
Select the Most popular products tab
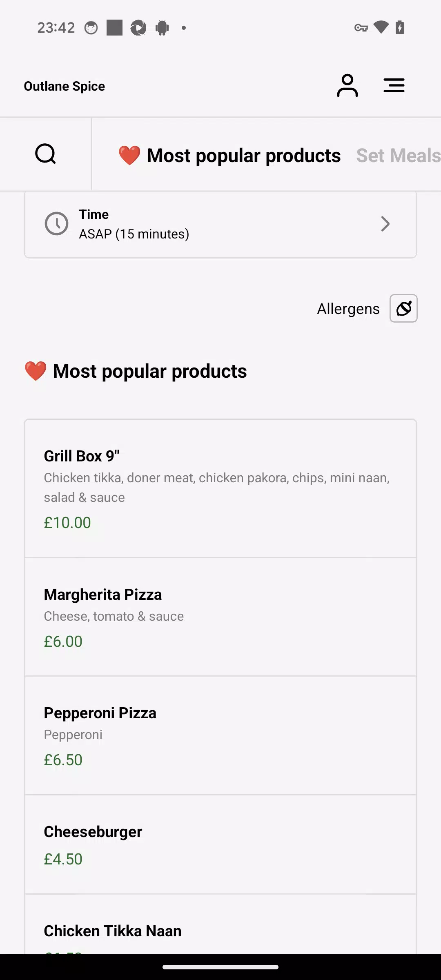229,156
